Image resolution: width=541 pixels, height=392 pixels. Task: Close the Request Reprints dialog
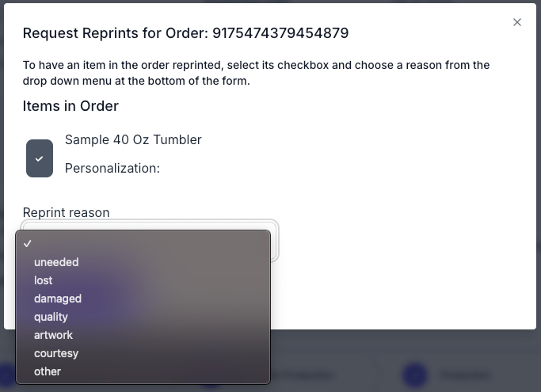pos(517,22)
